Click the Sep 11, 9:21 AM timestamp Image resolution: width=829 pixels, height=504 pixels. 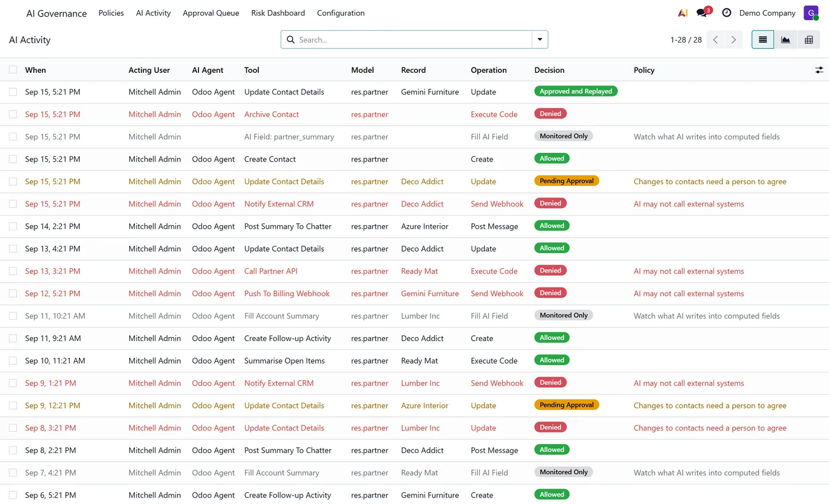pyautogui.click(x=53, y=339)
